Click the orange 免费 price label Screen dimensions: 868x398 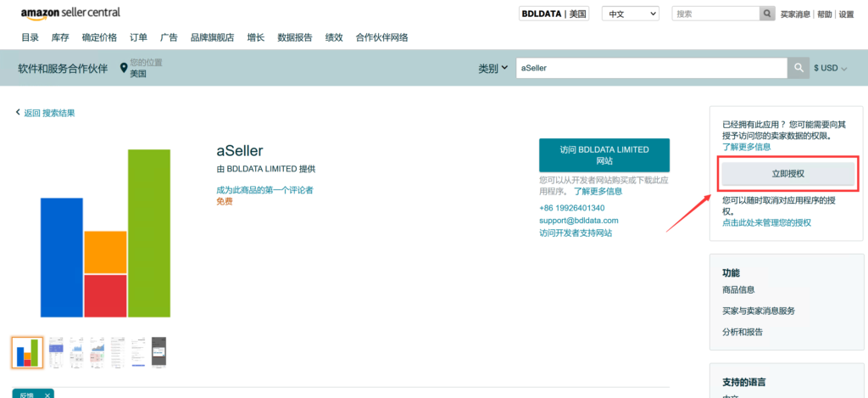pyautogui.click(x=224, y=201)
